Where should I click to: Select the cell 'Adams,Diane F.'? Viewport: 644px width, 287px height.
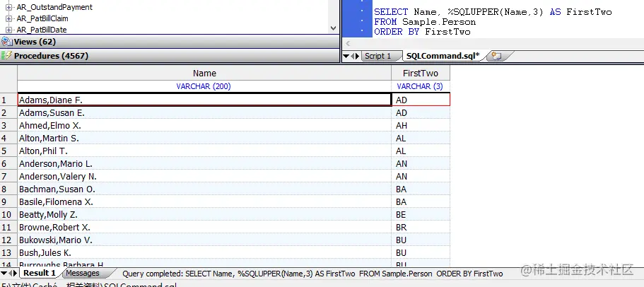204,100
